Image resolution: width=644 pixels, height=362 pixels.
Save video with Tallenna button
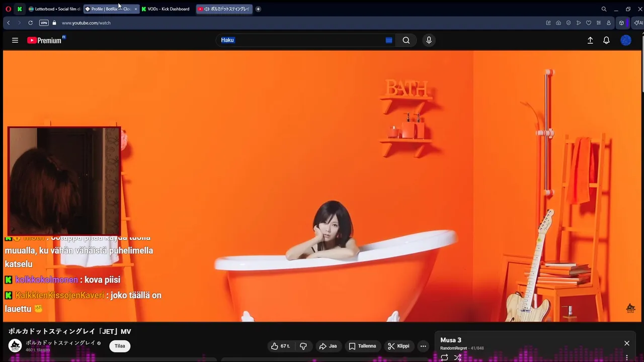pos(362,346)
